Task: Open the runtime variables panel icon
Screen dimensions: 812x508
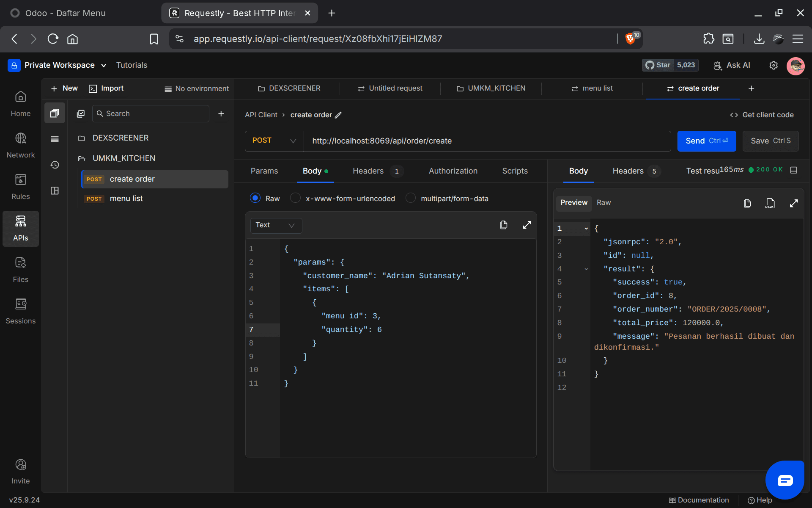Action: [55, 190]
